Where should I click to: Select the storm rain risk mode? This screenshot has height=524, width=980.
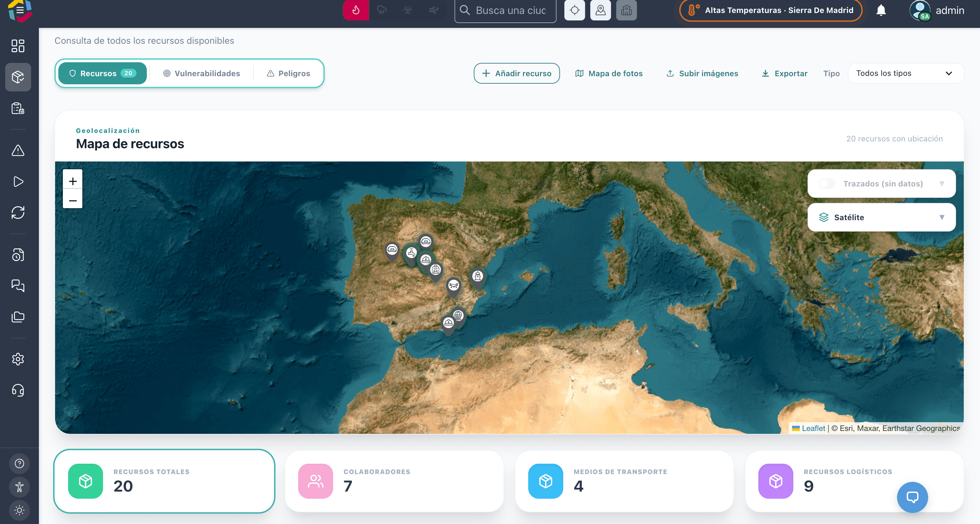pos(381,10)
